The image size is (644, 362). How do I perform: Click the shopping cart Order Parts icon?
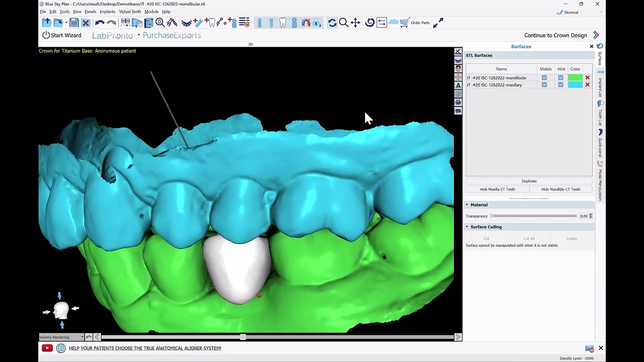pyautogui.click(x=405, y=23)
